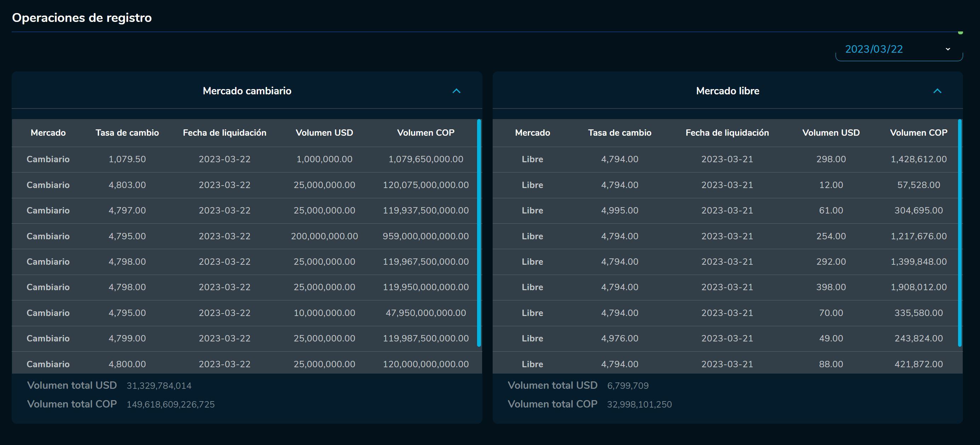The width and height of the screenshot is (980, 445).
Task: Click the Mercado libre table scrollbar
Action: (959, 233)
